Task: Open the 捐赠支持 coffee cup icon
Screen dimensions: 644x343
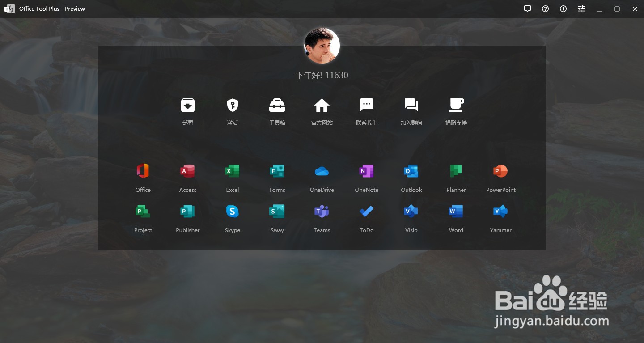Action: tap(456, 105)
